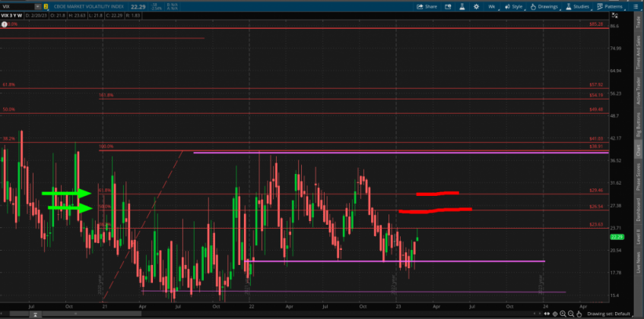Click the $38.91 Fibonacci level label
Screen dimensions: 644x319
(x=596, y=147)
